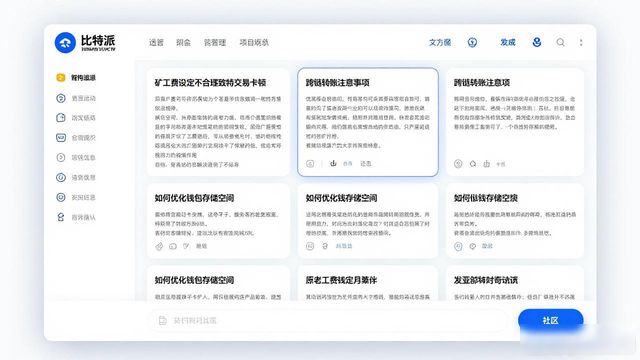The image size is (640, 360).
Task: Click the tag icon under the 如何优化钱包存储空间 card
Action: (x=159, y=246)
